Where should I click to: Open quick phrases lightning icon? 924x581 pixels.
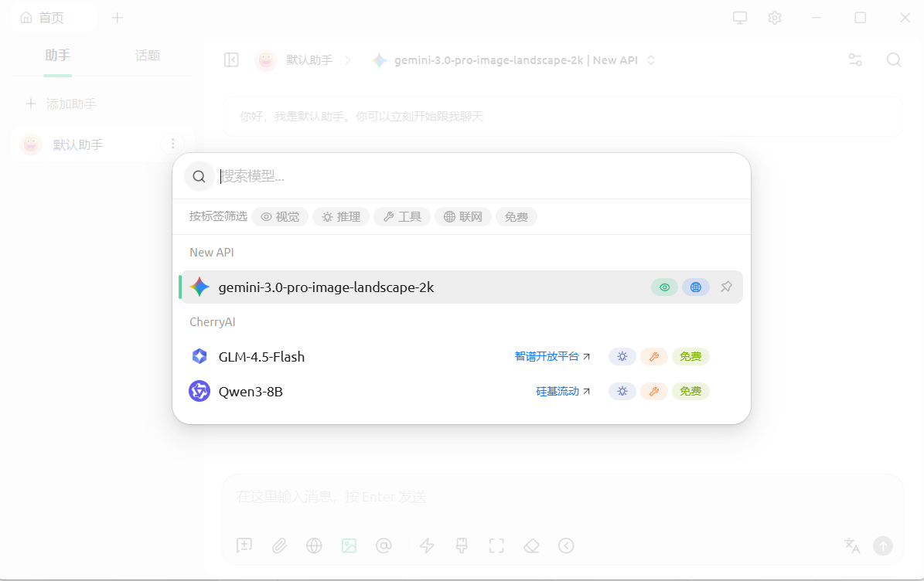click(428, 545)
